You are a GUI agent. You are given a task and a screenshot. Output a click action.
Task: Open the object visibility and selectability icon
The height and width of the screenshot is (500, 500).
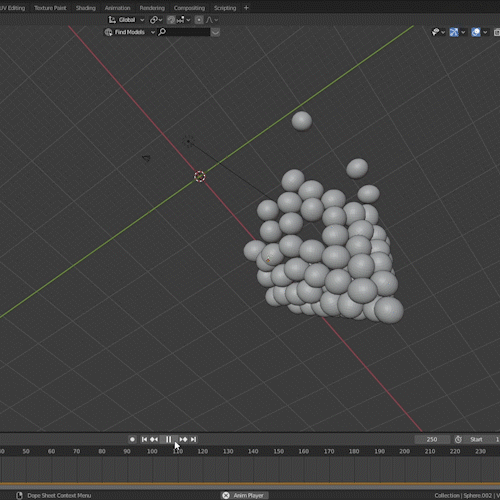coord(435,32)
